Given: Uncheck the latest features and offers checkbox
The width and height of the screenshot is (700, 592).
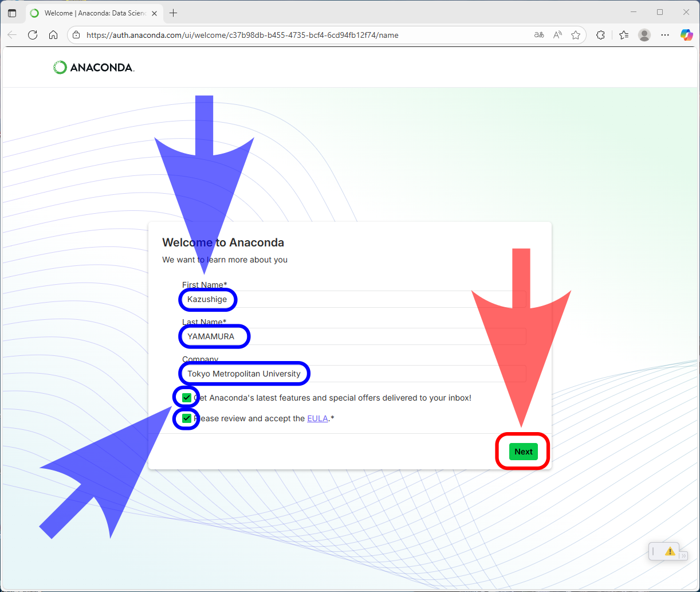Looking at the screenshot, I should [x=187, y=398].
